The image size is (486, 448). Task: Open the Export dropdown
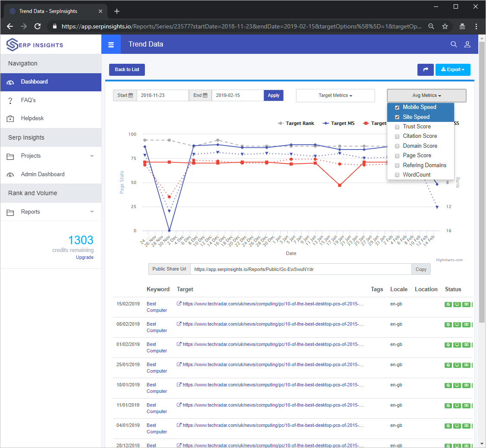coord(453,69)
